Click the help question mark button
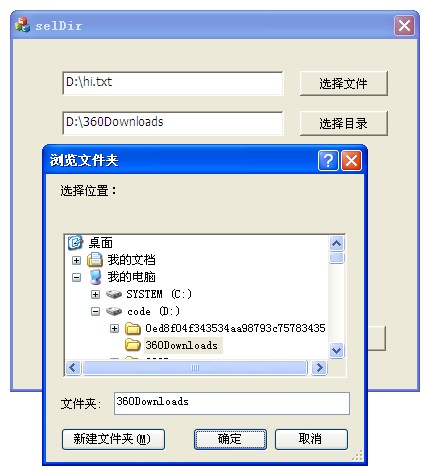Viewport: 425px width, 468px height. 328,160
